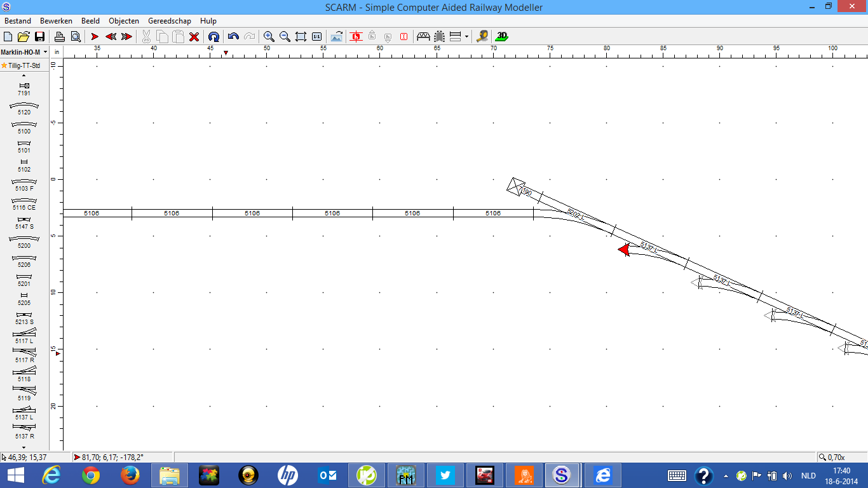Click the red-outlined toolbar icon
Screen dimensions: 868x488
(404, 37)
